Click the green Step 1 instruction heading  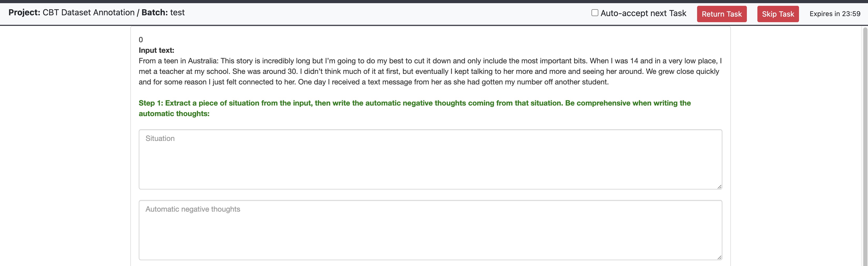click(415, 103)
